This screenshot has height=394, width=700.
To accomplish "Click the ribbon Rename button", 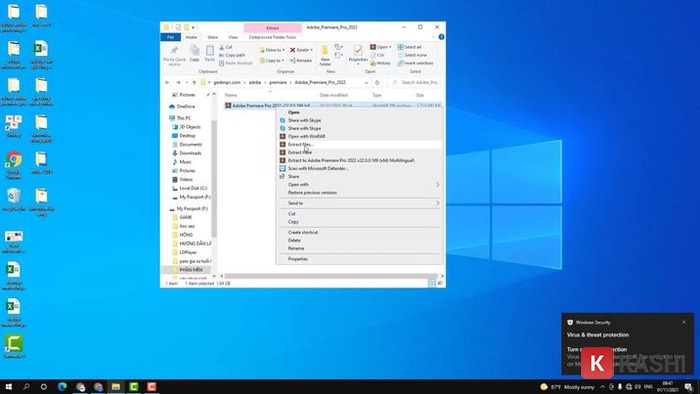I will pyautogui.click(x=301, y=60).
